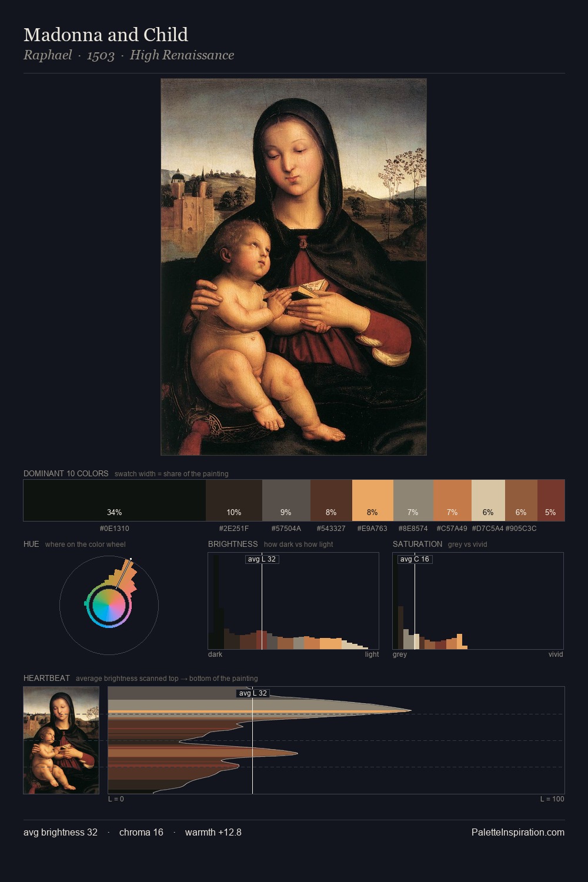Click the hex label '#8E8574'
Image resolution: width=588 pixels, height=882 pixels.
pos(413,528)
